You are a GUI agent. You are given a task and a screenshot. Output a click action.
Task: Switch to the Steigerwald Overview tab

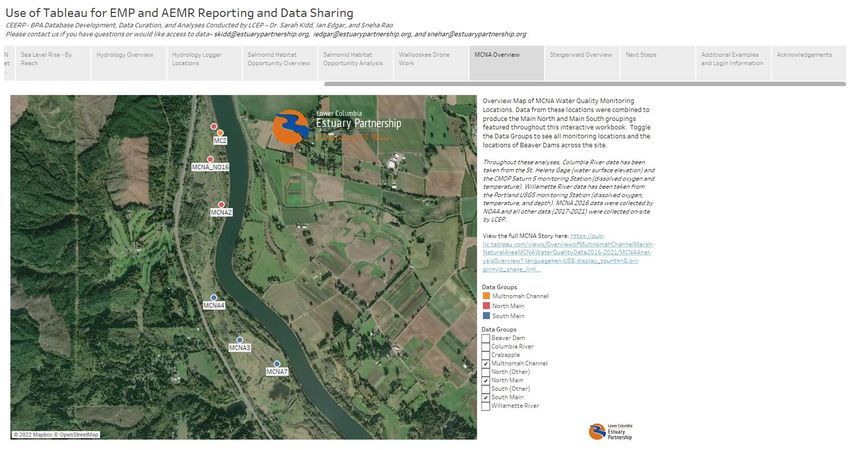[582, 63]
